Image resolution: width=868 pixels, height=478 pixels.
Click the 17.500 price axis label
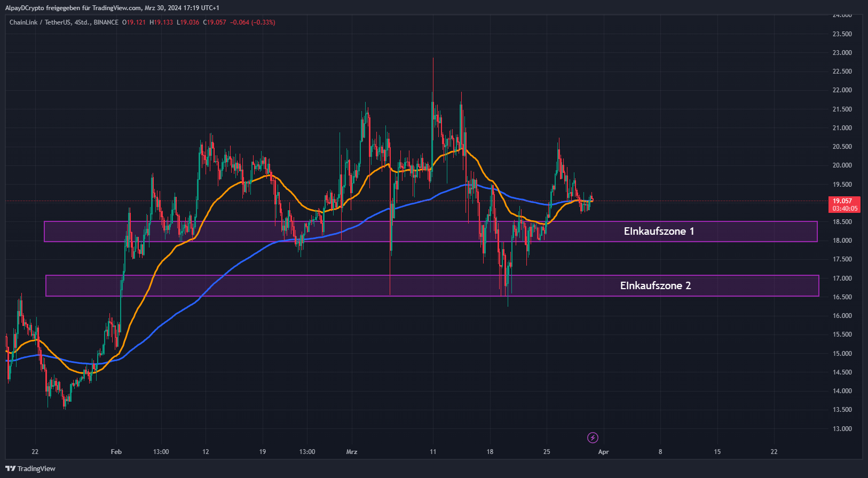[842, 259]
